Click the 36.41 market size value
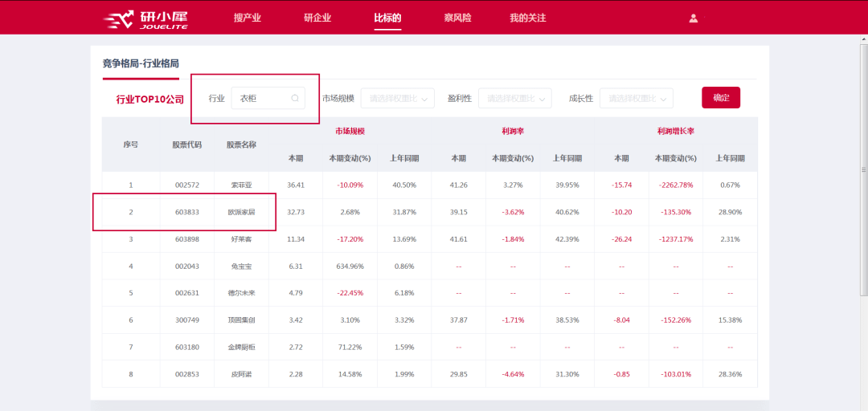The width and height of the screenshot is (868, 411). (296, 185)
